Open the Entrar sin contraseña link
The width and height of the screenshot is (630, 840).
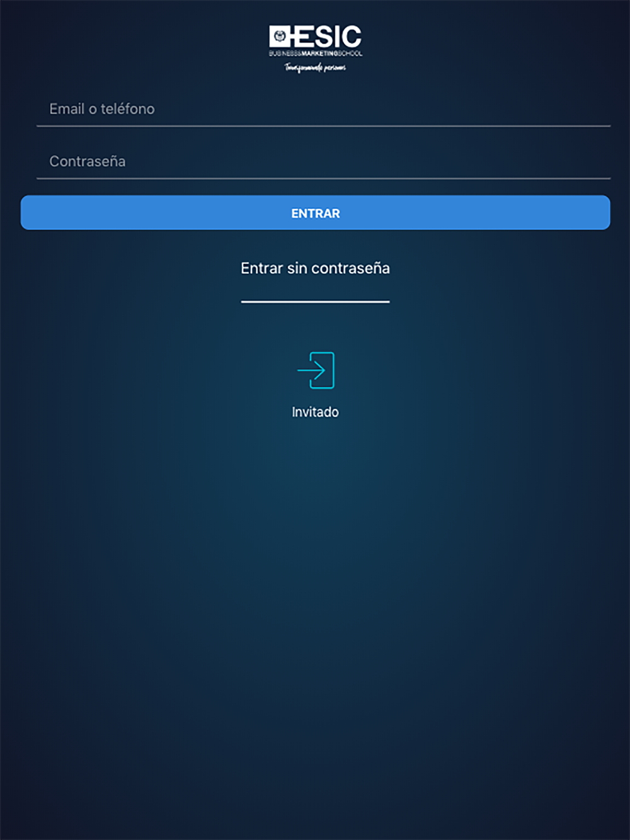tap(316, 268)
